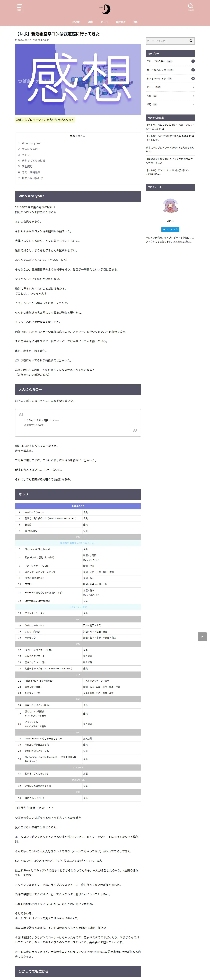The width and height of the screenshot is (210, 980).
Task: Click the 2024.6.10 setlist table header
Action: (78, 506)
